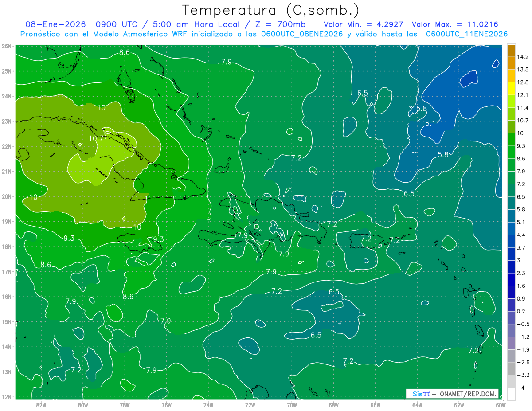Click the color bar label "2.3"

tap(521, 273)
